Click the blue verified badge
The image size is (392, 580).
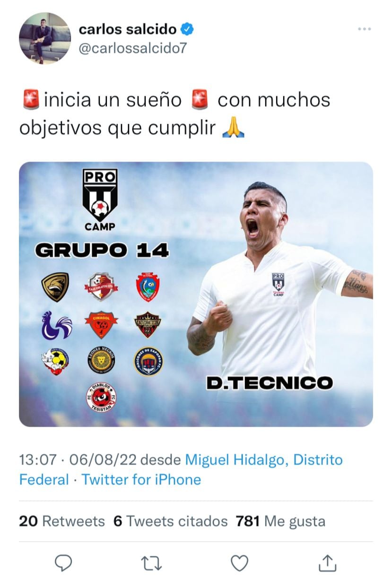(x=187, y=29)
